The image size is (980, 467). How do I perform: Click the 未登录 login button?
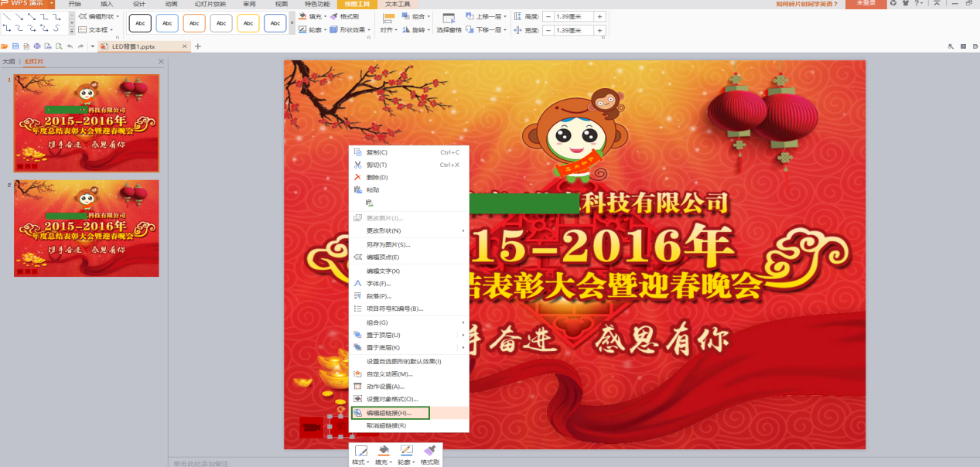tap(865, 4)
